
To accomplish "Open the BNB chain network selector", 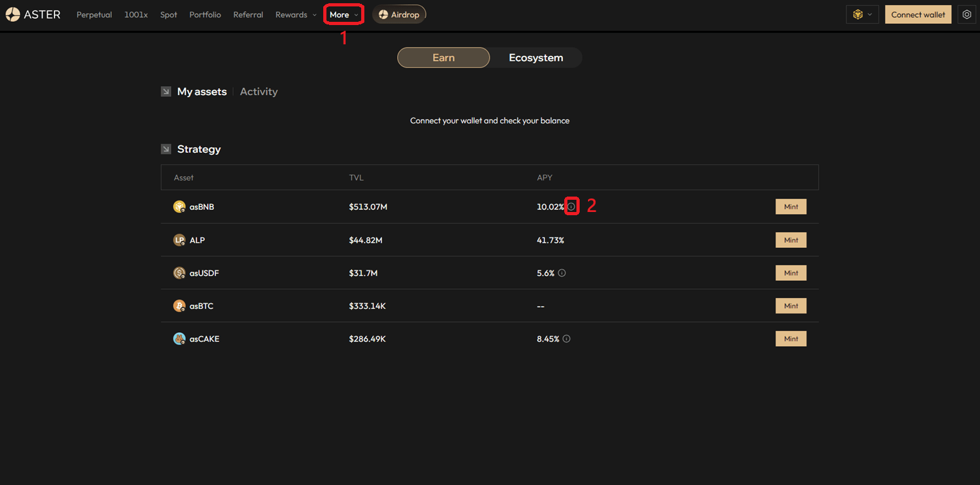I will (x=862, y=15).
